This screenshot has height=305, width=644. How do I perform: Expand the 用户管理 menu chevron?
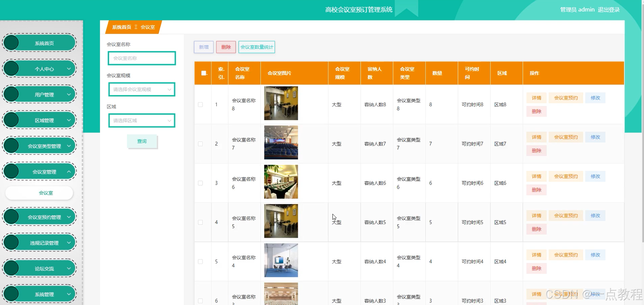[69, 94]
